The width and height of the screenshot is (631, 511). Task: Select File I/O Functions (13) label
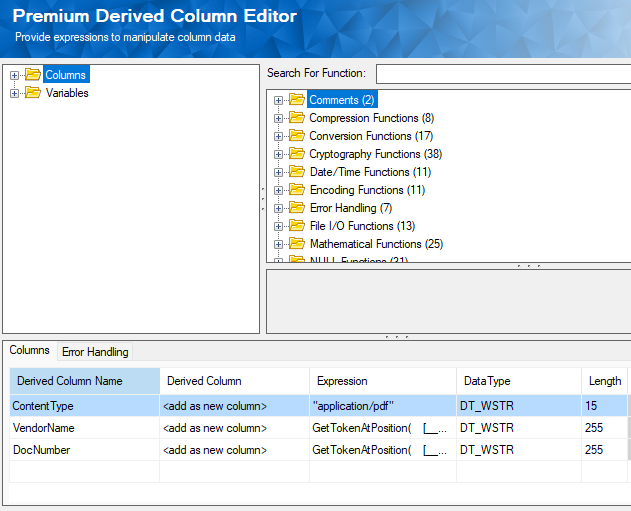[362, 226]
